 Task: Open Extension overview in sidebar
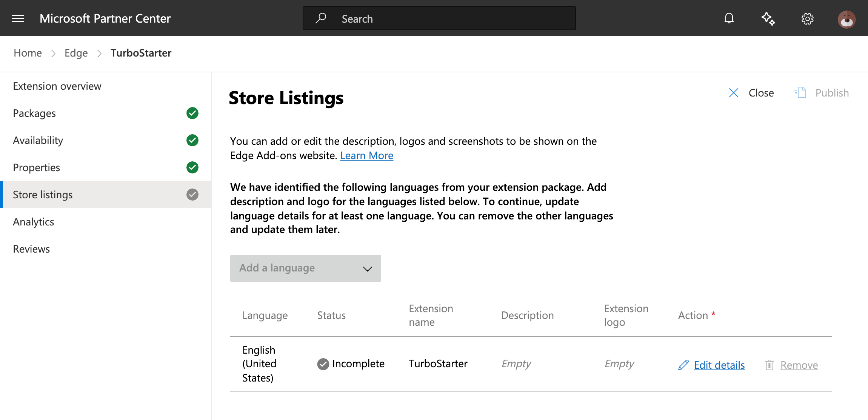(x=57, y=86)
